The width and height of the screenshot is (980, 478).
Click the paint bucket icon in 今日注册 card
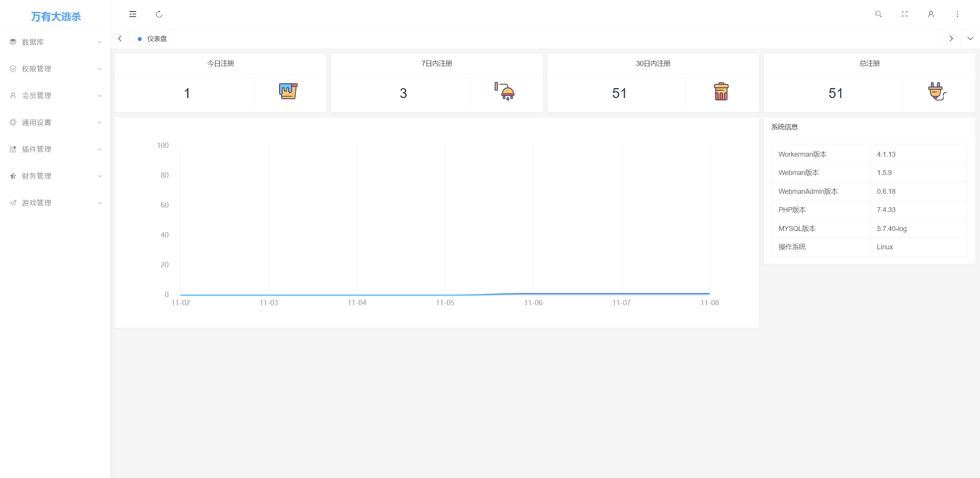[x=288, y=92]
